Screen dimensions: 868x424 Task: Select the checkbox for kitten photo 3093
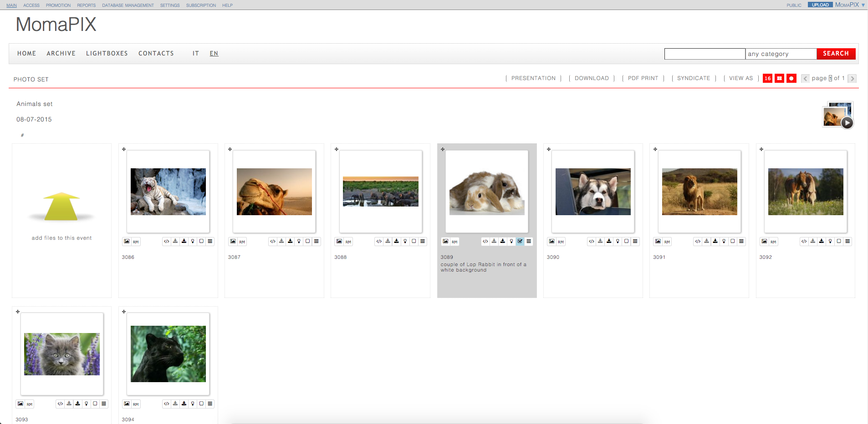(x=95, y=404)
